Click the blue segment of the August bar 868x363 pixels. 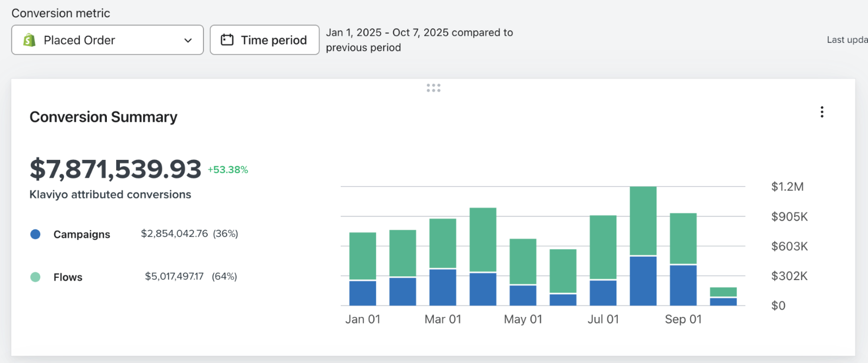[643, 281]
